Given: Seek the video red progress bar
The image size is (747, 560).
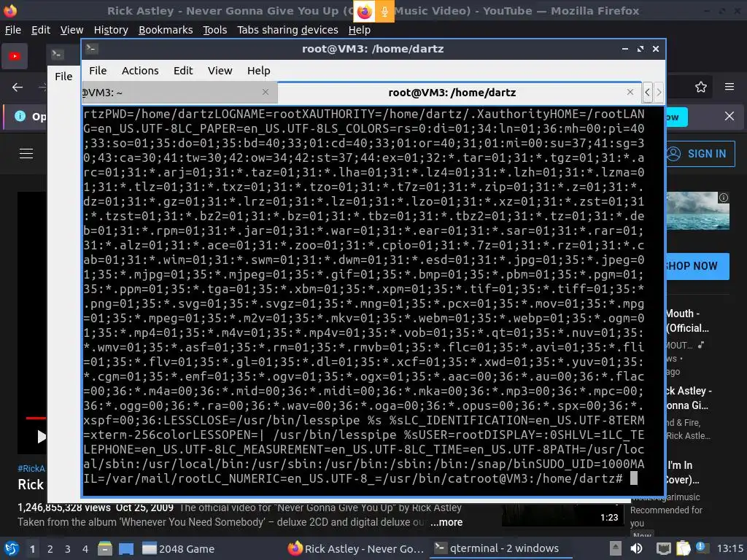Looking at the screenshot, I should pyautogui.click(x=36, y=418).
